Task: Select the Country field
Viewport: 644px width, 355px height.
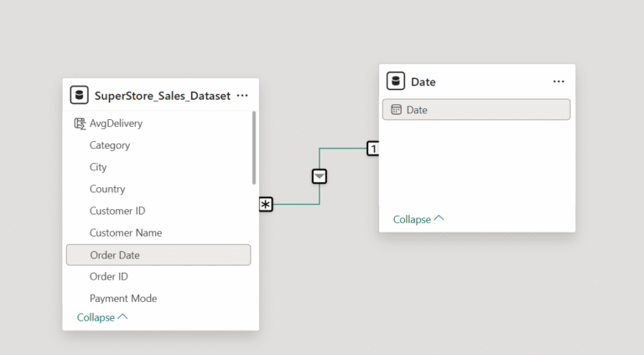Action: 158,189
